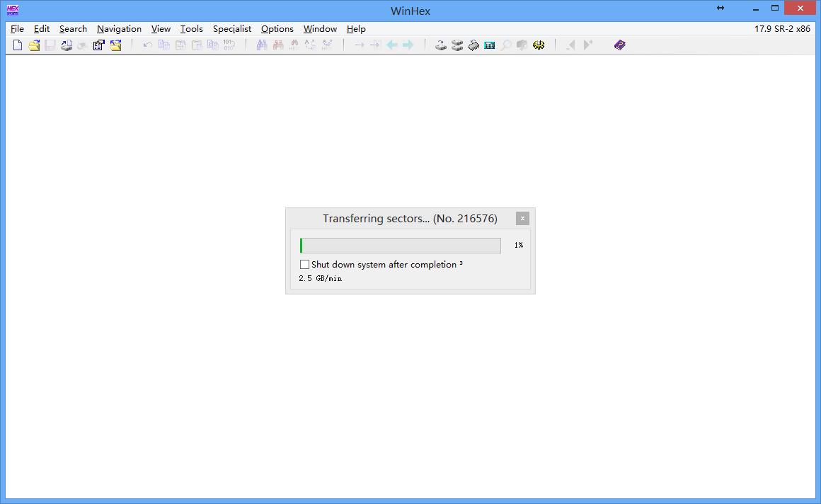The height and width of the screenshot is (504, 821).
Task: Expand the Options menu
Action: coord(277,29)
